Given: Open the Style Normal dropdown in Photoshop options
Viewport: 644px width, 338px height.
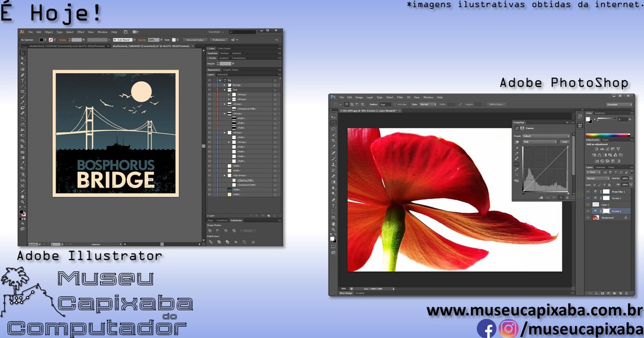Looking at the screenshot, I should point(428,104).
